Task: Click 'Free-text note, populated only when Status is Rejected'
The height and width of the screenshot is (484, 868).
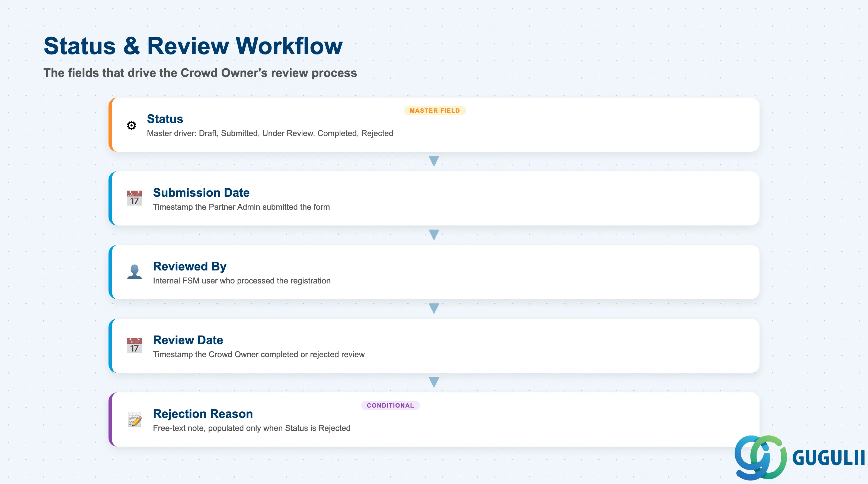Action: (x=252, y=428)
